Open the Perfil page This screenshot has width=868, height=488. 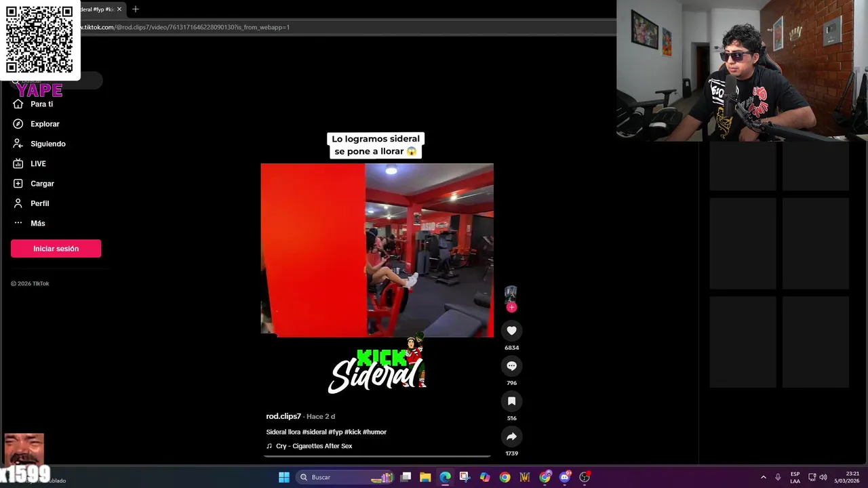point(41,203)
